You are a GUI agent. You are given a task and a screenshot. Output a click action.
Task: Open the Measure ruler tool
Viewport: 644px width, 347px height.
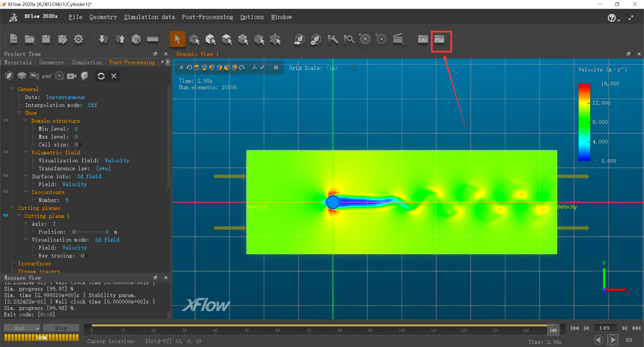coord(152,39)
